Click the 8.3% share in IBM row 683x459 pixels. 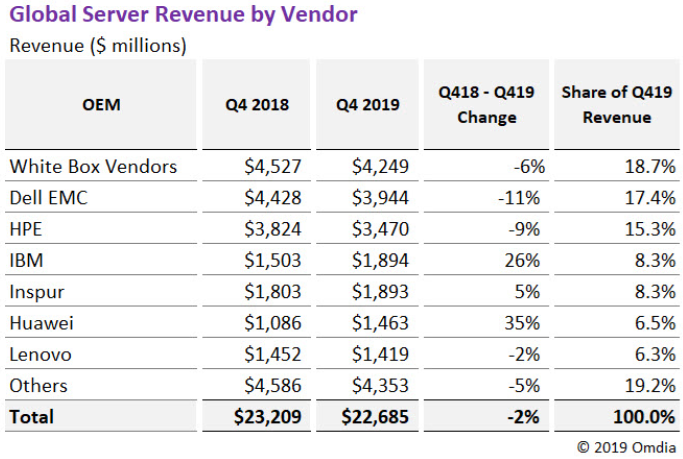coord(655,261)
